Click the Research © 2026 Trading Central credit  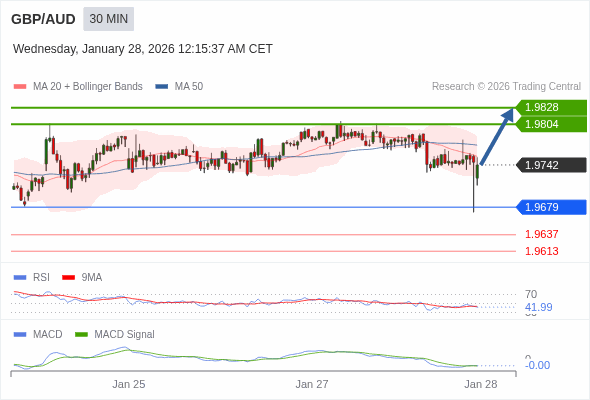[x=506, y=87]
